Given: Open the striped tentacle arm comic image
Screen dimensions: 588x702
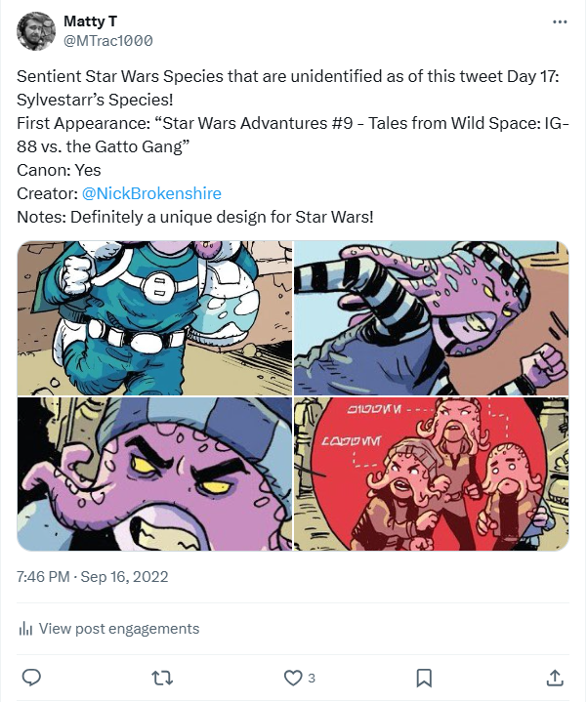Looking at the screenshot, I should 432,317.
